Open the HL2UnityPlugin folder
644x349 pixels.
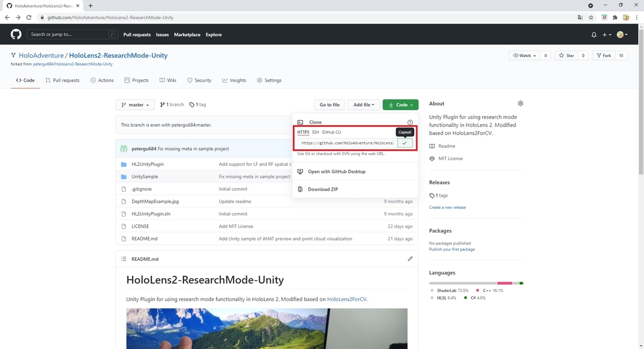pos(148,164)
